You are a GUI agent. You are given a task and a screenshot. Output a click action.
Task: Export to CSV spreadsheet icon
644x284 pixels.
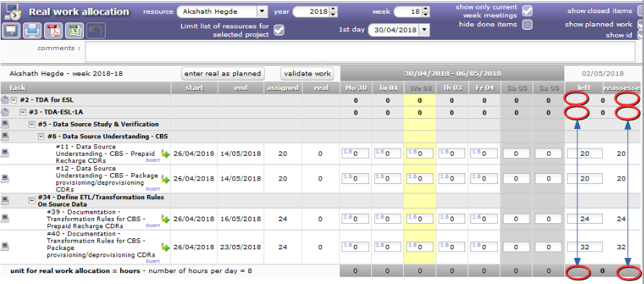75,31
